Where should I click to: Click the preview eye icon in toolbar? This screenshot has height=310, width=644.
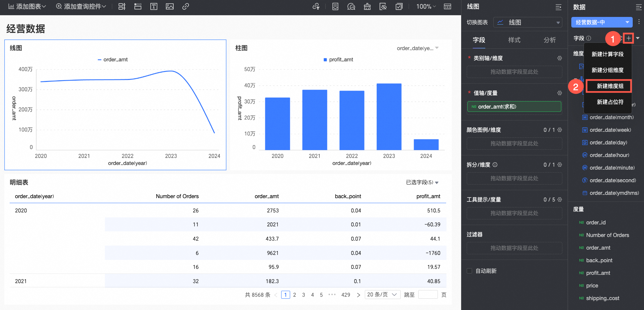[x=383, y=6]
